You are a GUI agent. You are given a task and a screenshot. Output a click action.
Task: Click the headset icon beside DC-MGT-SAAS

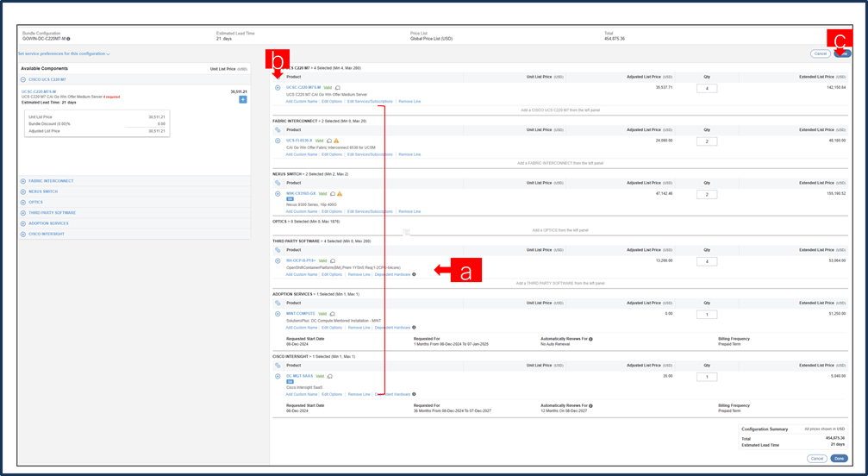coord(330,376)
